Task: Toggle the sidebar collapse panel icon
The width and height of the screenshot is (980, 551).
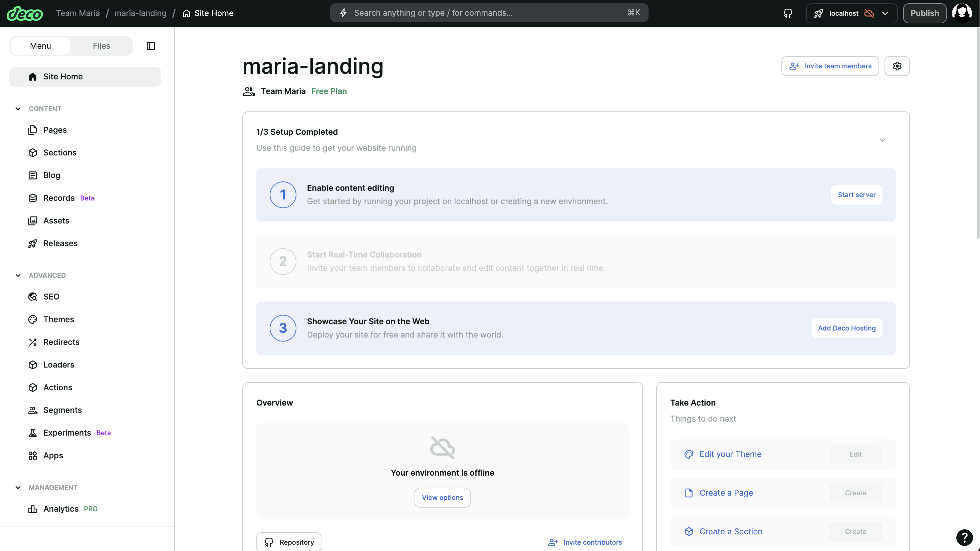Action: click(x=151, y=46)
